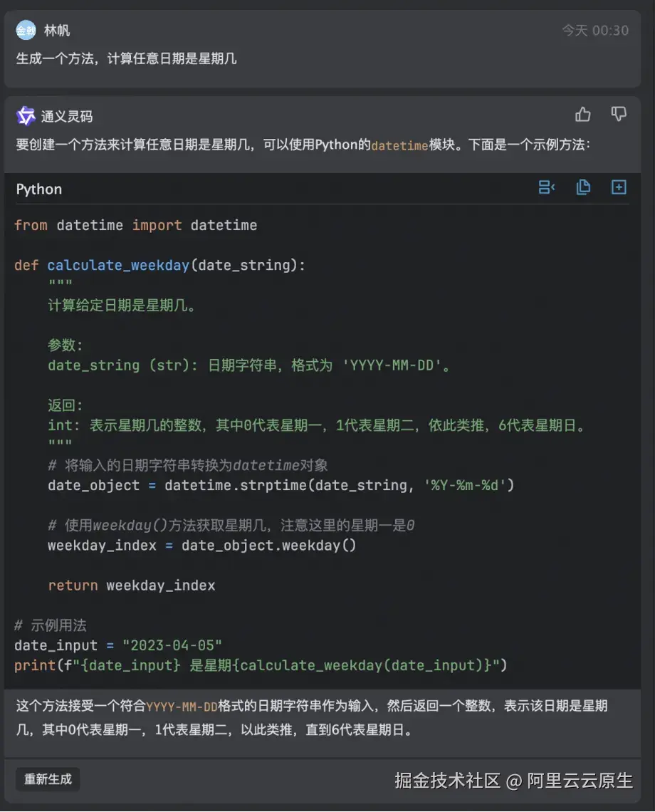Viewport: 655px width, 812px height.
Task: Downvote the response with thumbs down
Action: tap(618, 115)
